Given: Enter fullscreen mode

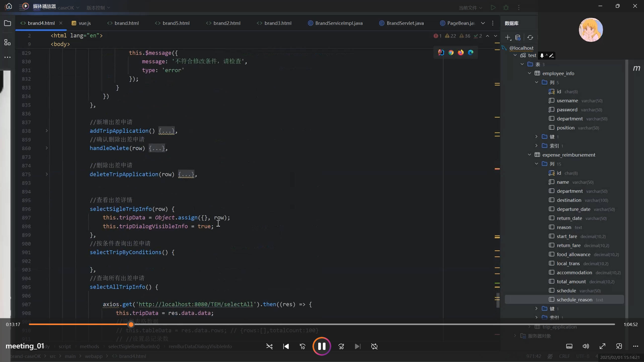Looking at the screenshot, I should tap(602, 346).
